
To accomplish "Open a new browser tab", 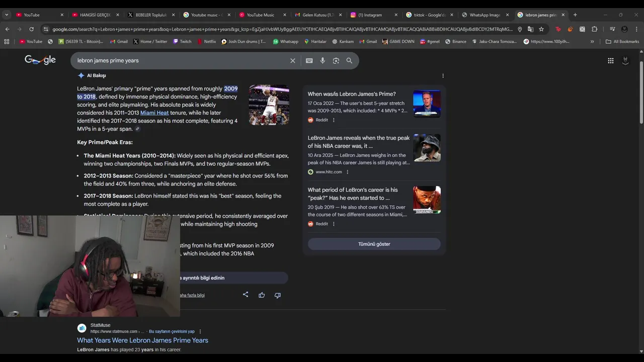I will (575, 15).
